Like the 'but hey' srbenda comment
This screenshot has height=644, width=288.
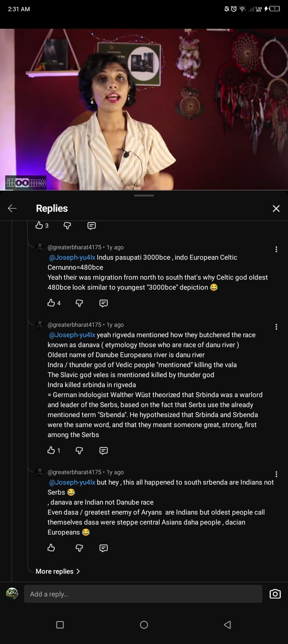coord(51,548)
